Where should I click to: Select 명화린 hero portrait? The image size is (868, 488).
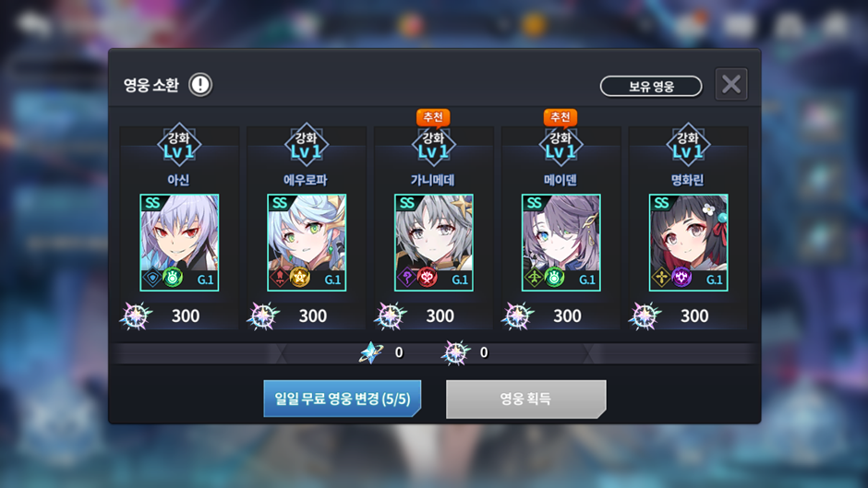coord(689,243)
